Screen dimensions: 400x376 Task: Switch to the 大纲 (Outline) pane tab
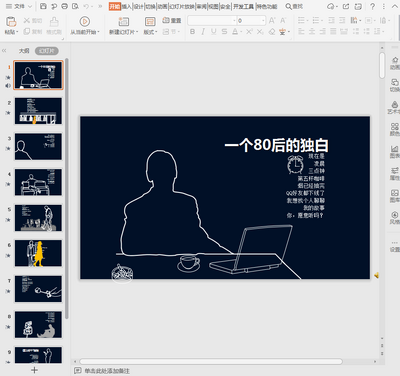point(24,51)
